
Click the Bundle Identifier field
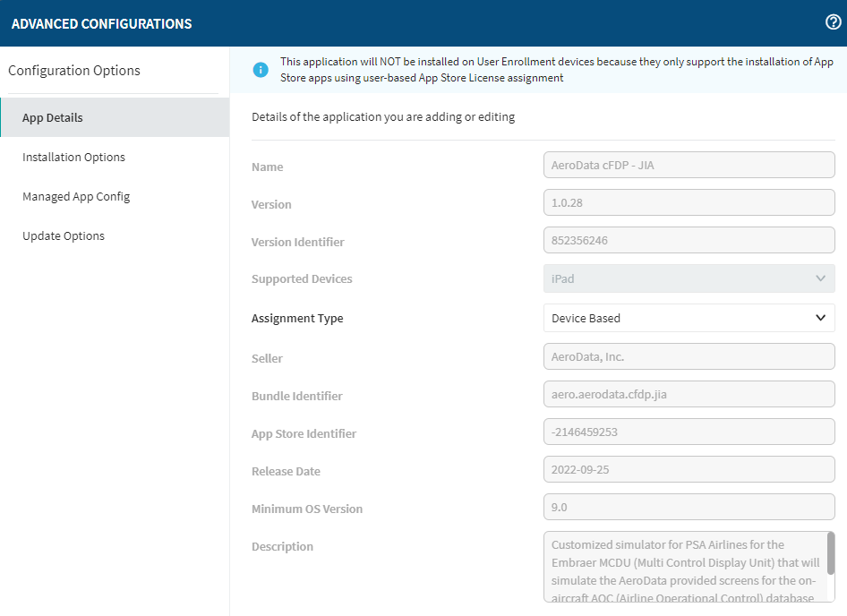(x=689, y=394)
